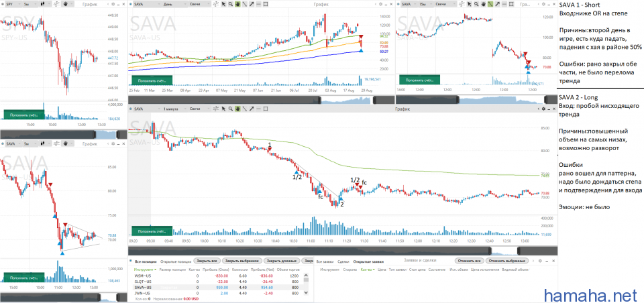Open the SAVA ticker dropdown in the 1-minute chart
The width and height of the screenshot is (644, 303).
[147, 109]
